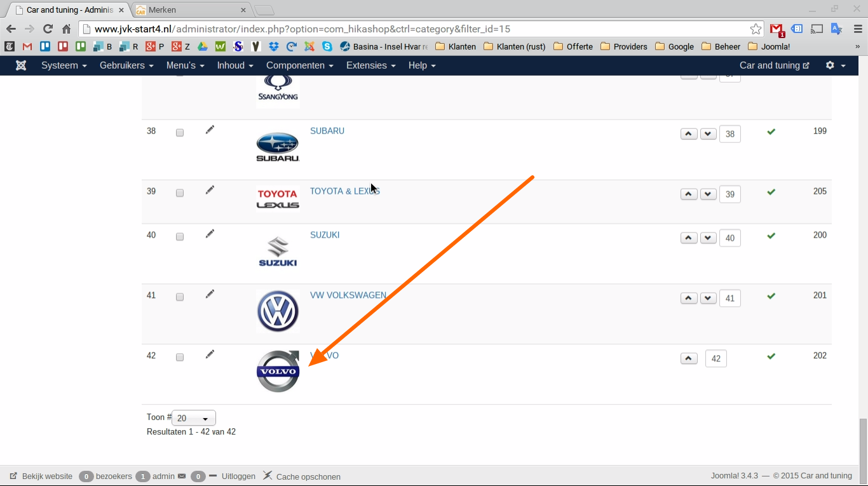
Task: Expand the Systeem dropdown menu
Action: pos(64,65)
